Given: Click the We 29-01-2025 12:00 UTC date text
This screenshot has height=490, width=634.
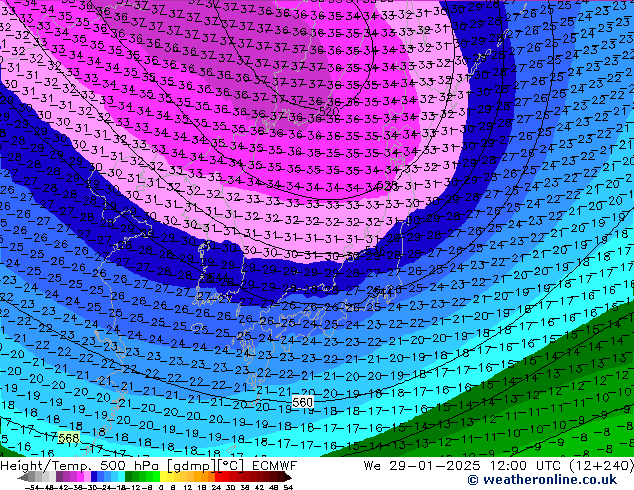Looking at the screenshot, I should [x=464, y=466].
